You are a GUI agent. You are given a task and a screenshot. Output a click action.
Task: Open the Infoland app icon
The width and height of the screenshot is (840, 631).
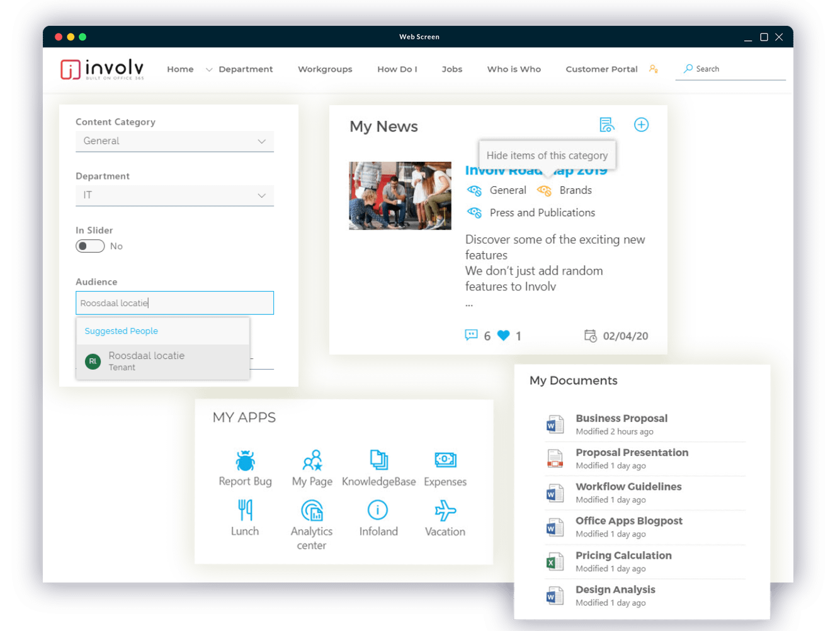click(378, 511)
